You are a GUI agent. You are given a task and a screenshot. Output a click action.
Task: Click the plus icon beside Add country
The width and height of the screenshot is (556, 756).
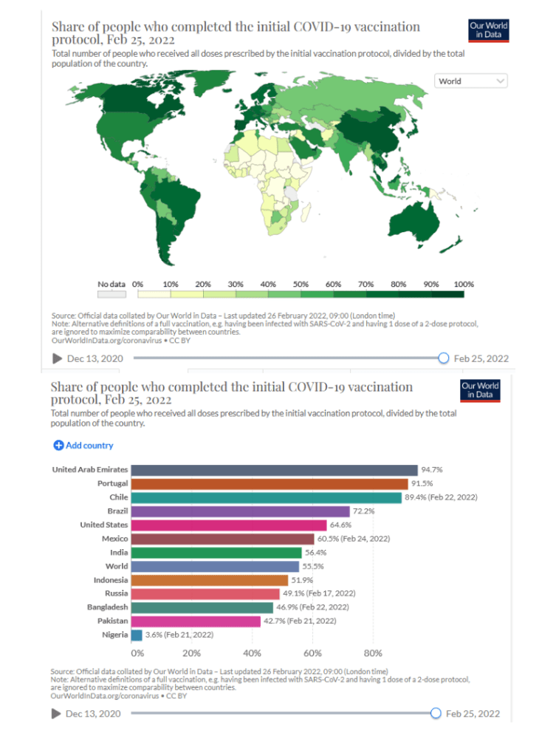click(58, 446)
